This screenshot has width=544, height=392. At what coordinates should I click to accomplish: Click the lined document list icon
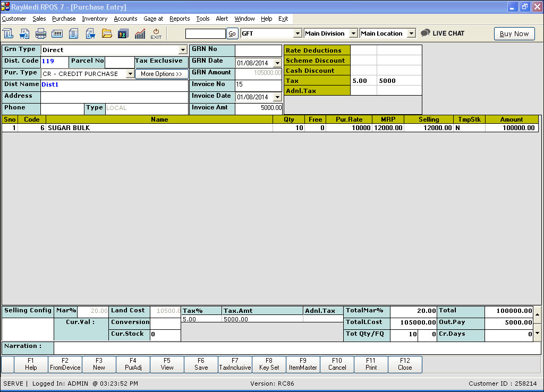pos(74,33)
